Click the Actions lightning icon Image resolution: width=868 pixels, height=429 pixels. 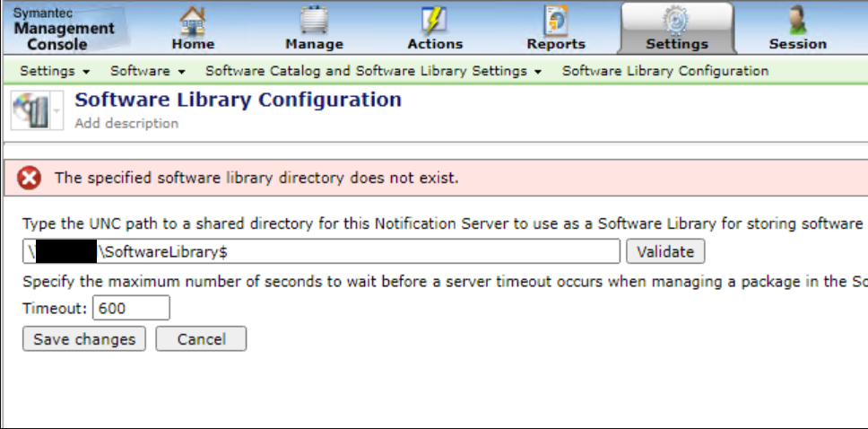click(435, 20)
